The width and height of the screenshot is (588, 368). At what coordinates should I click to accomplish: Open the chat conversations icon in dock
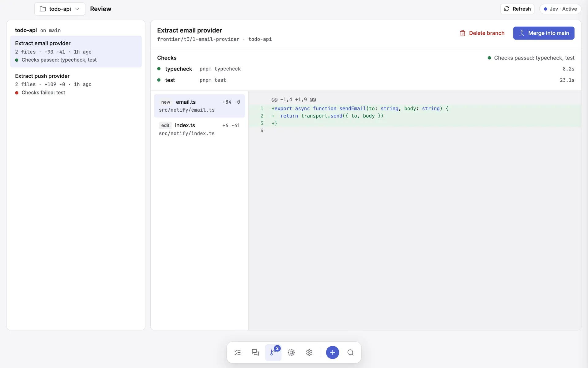pyautogui.click(x=255, y=352)
